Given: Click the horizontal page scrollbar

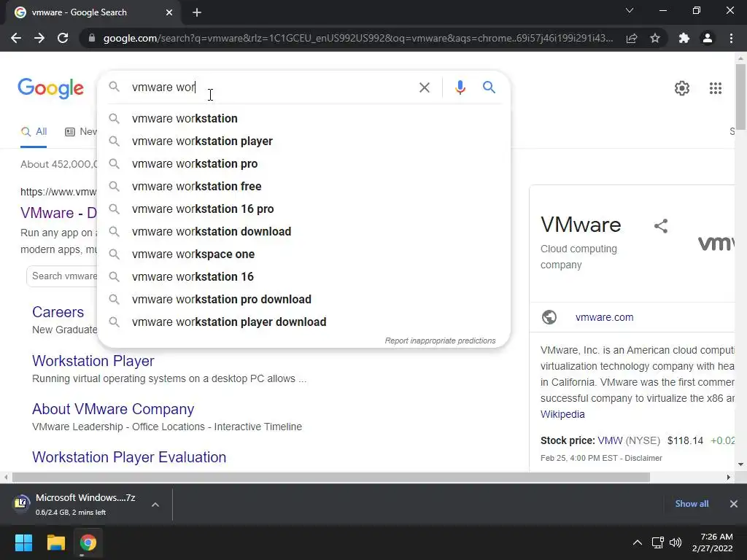Looking at the screenshot, I should [331, 477].
